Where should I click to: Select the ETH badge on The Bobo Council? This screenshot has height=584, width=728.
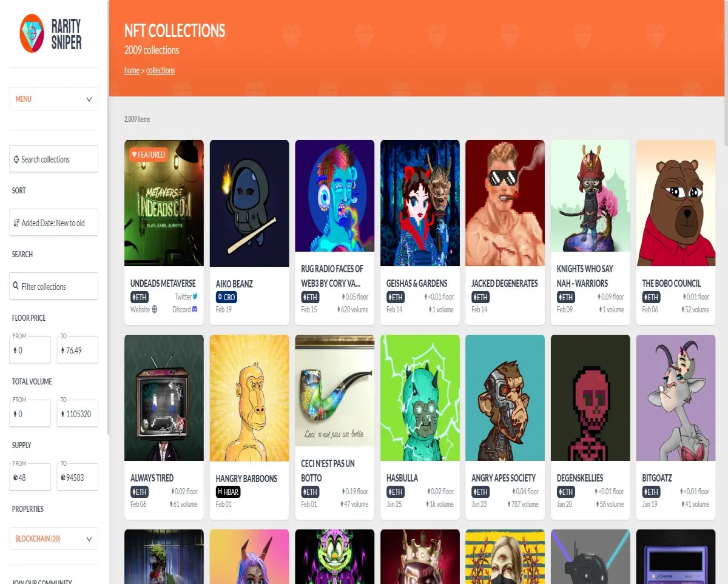652,297
